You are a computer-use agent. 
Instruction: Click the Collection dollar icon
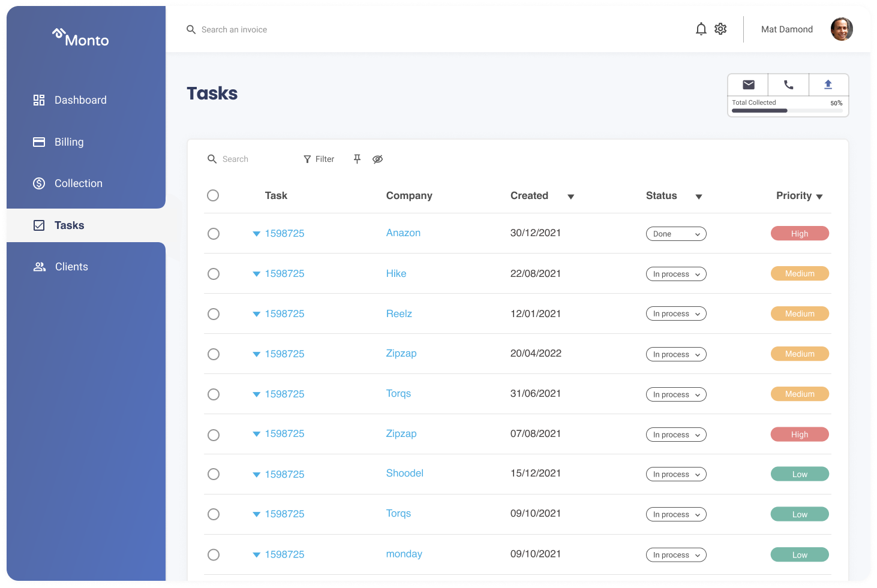[39, 183]
